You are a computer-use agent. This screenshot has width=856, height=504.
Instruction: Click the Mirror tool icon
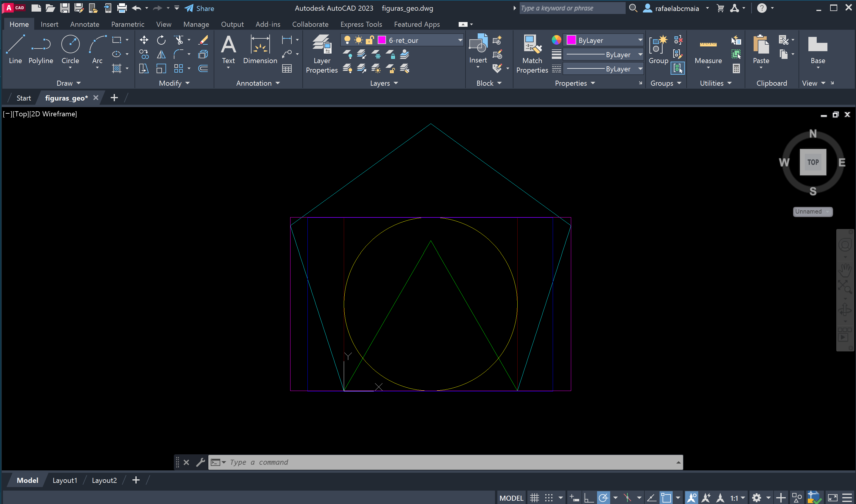point(161,54)
